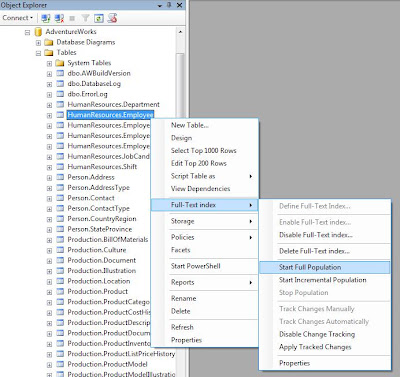Click the Stop square toolbar icon

pyautogui.click(x=72, y=18)
